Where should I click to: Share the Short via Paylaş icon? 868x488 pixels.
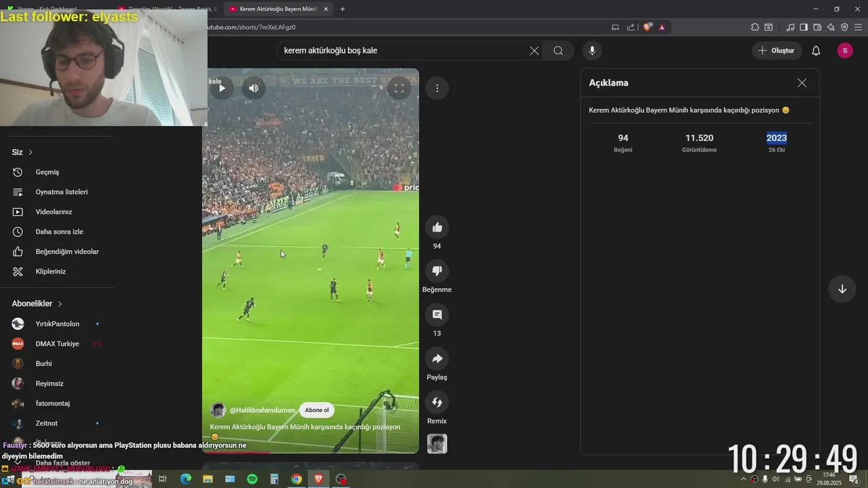(x=437, y=359)
